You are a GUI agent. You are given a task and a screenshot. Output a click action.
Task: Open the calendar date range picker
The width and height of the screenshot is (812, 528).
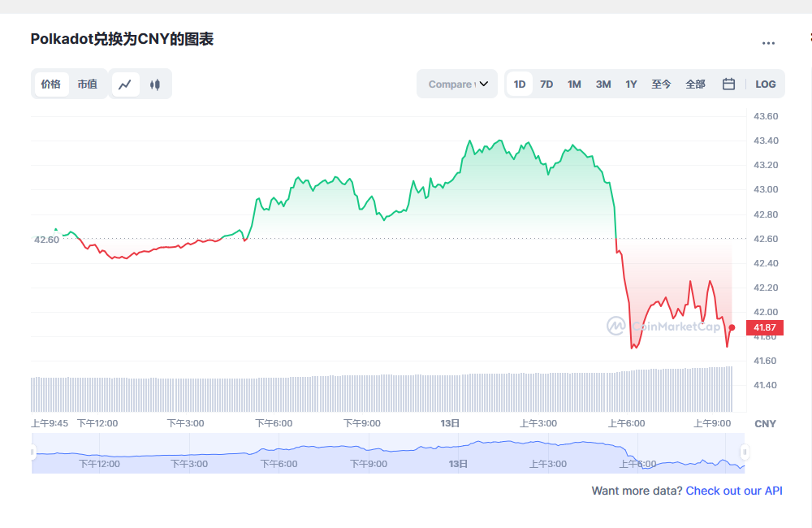pyautogui.click(x=728, y=84)
